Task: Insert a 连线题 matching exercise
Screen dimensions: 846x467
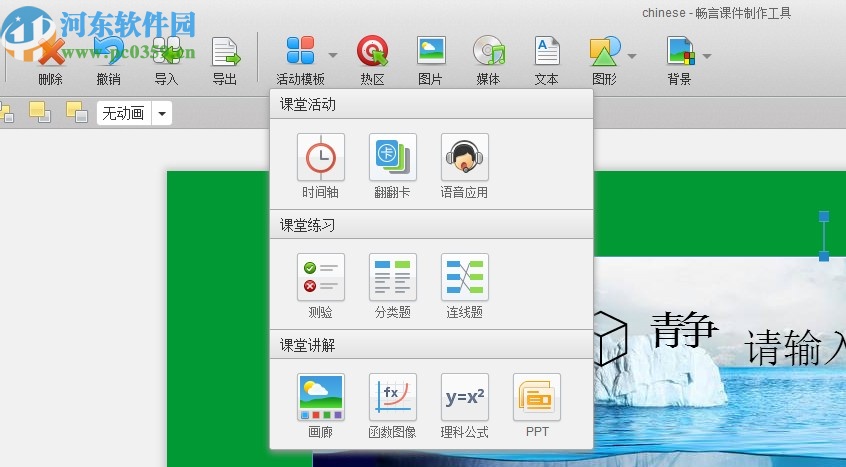Action: (465, 277)
